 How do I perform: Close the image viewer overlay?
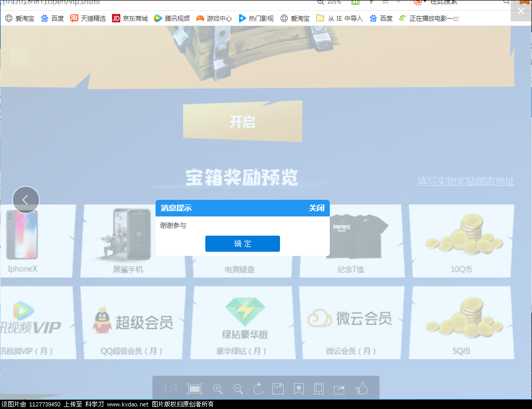coord(521,11)
